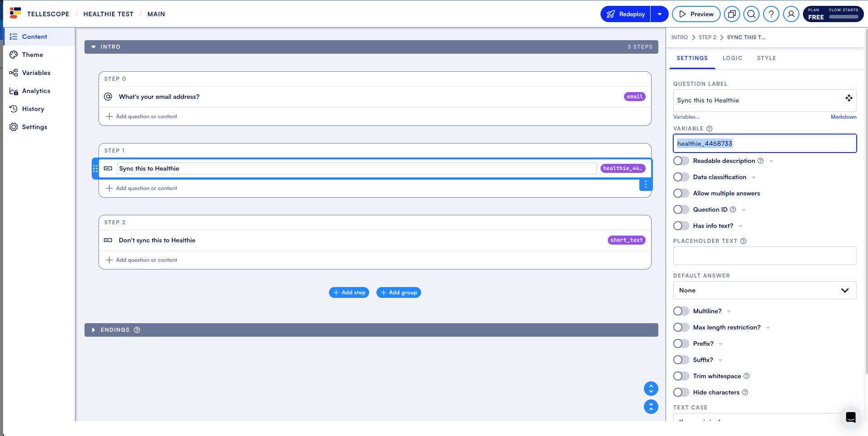868x436 pixels.
Task: Toggle Data classification switch
Action: tap(681, 177)
